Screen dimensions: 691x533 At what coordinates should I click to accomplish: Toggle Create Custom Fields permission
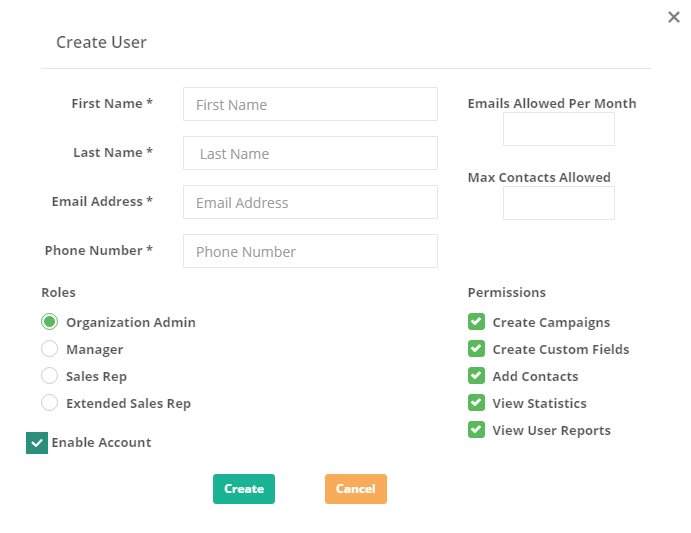(476, 349)
